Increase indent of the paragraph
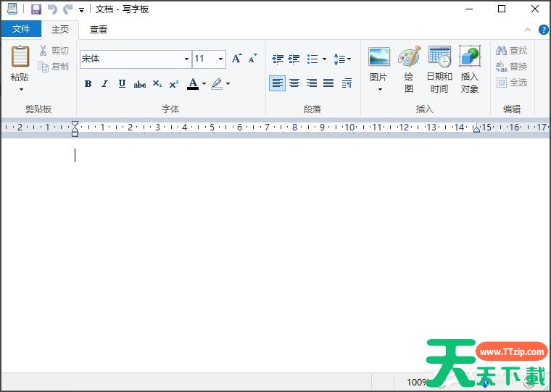Viewport: 551px width, 392px height. (294, 59)
